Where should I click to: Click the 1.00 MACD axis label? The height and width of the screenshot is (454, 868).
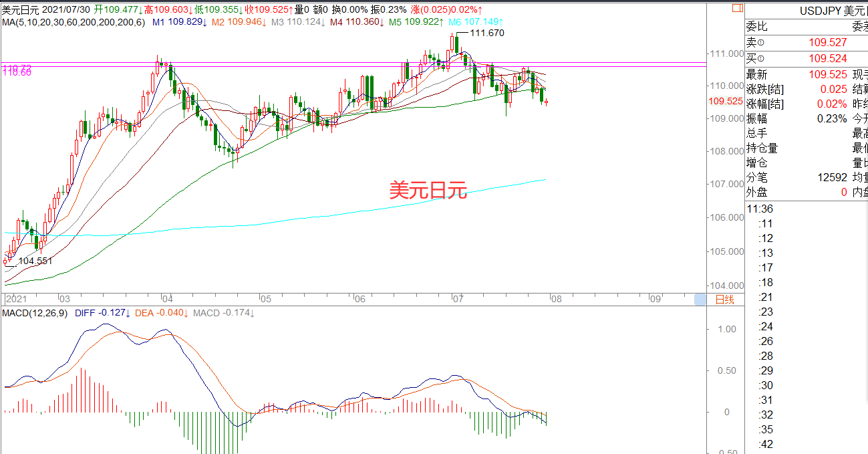tap(728, 329)
